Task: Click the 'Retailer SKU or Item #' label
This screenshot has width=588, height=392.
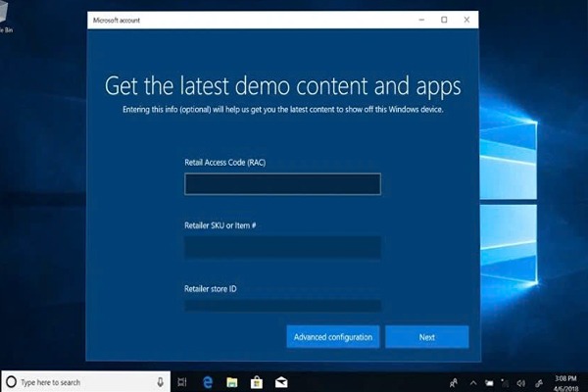Action: pyautogui.click(x=220, y=225)
